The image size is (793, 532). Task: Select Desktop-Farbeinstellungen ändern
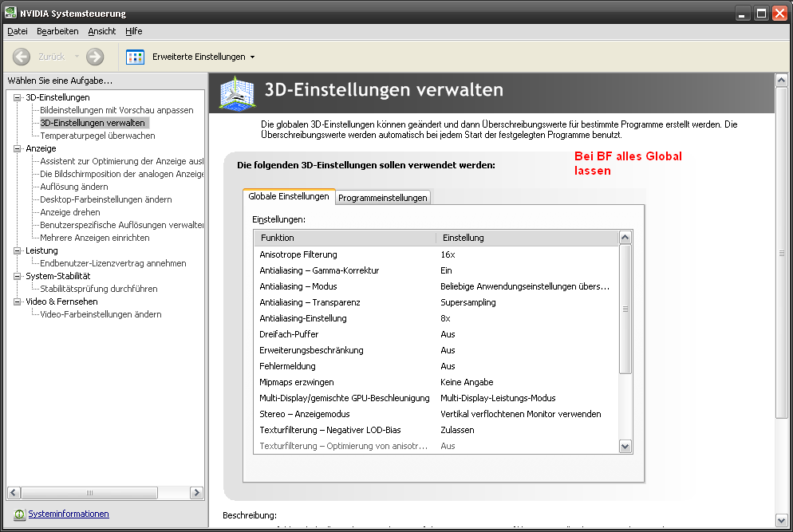click(105, 199)
